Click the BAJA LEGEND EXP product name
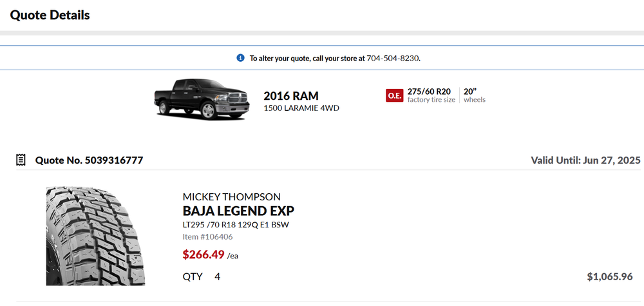This screenshot has width=644, height=306. pos(238,211)
